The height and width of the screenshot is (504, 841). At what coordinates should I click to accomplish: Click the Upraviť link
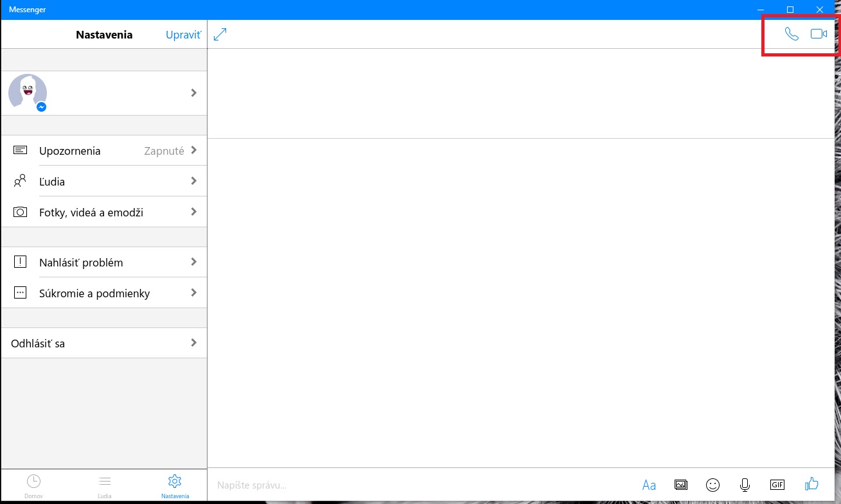183,35
